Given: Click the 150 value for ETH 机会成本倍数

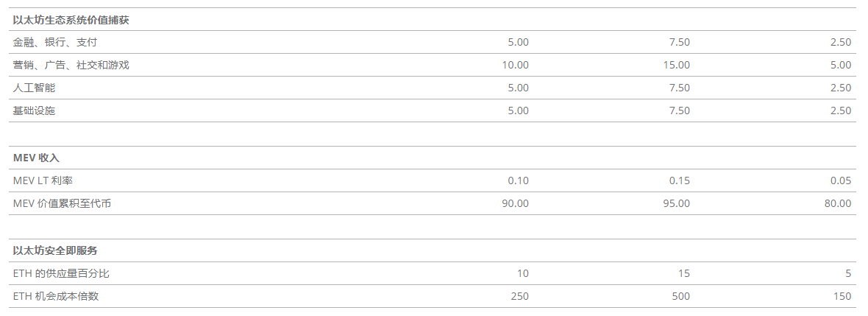Looking at the screenshot, I should 842,296.
